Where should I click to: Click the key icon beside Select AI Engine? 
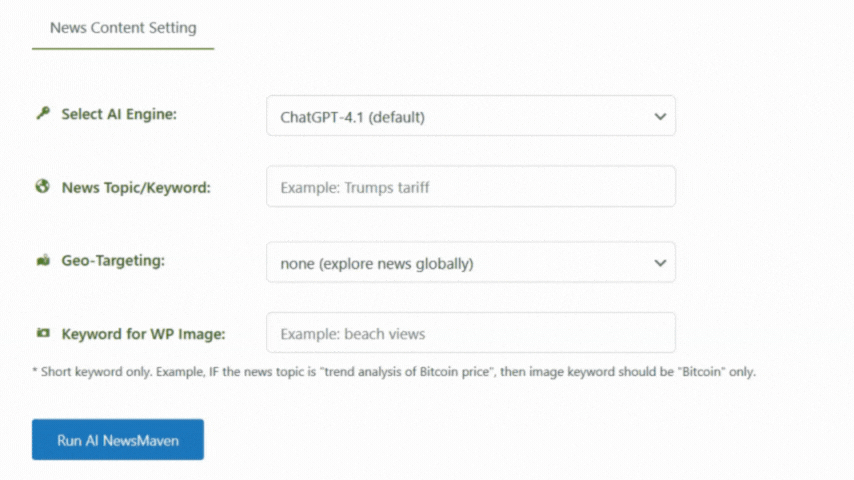(x=43, y=113)
